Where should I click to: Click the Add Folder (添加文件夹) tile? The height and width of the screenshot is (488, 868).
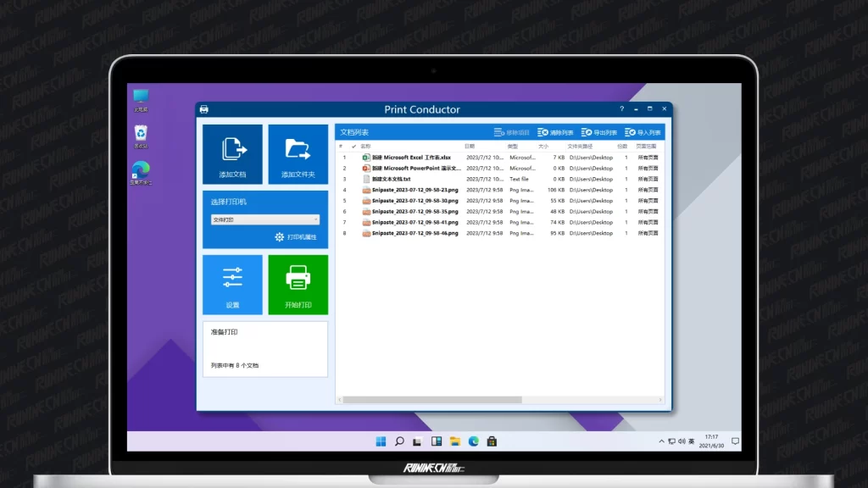(298, 154)
